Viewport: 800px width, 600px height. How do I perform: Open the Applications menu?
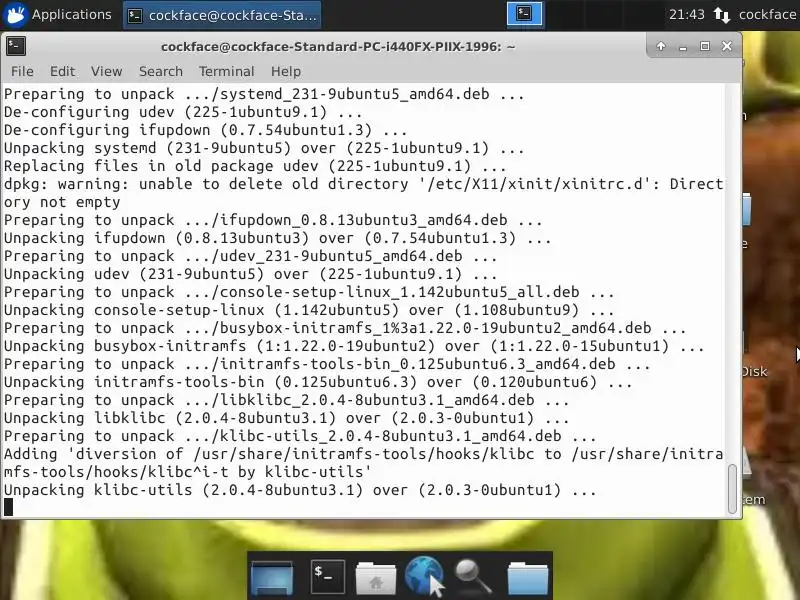click(x=57, y=14)
